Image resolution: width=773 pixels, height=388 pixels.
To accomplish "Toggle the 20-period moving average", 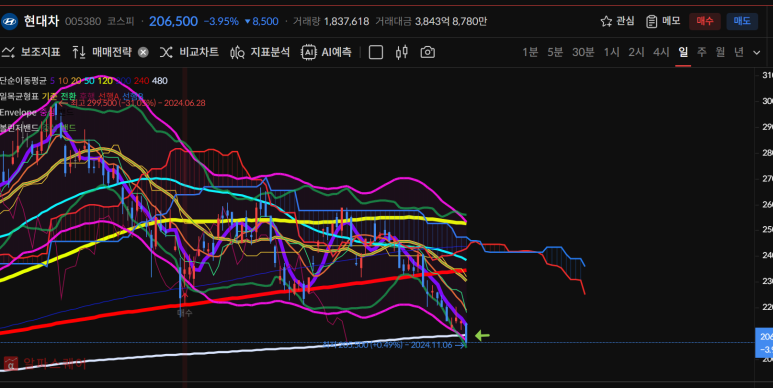I will 76,80.
